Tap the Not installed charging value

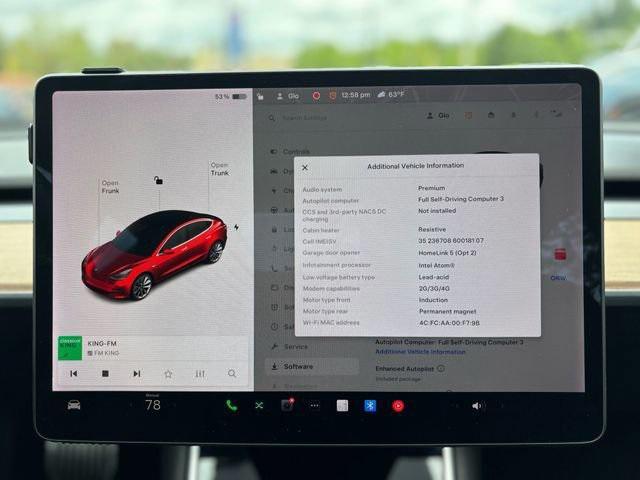tap(437, 211)
